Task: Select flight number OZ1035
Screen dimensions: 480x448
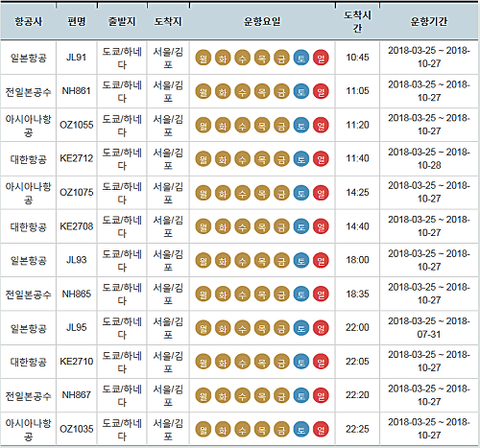Action: (x=77, y=429)
